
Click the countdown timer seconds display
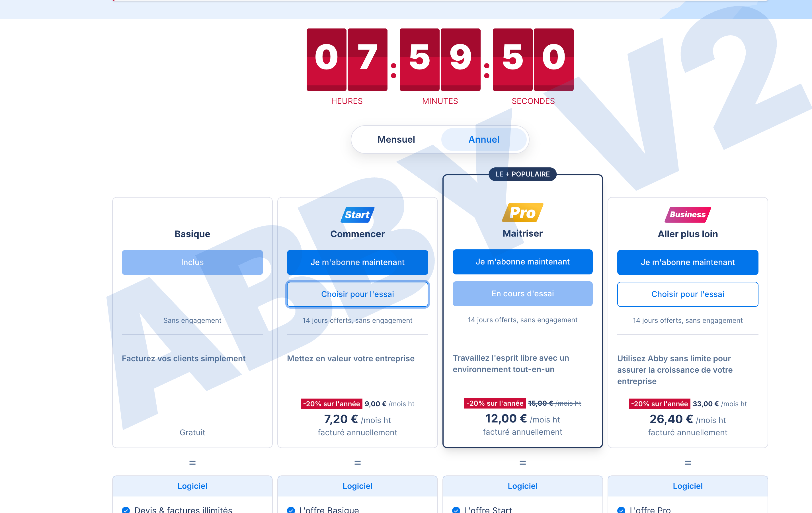coord(533,60)
